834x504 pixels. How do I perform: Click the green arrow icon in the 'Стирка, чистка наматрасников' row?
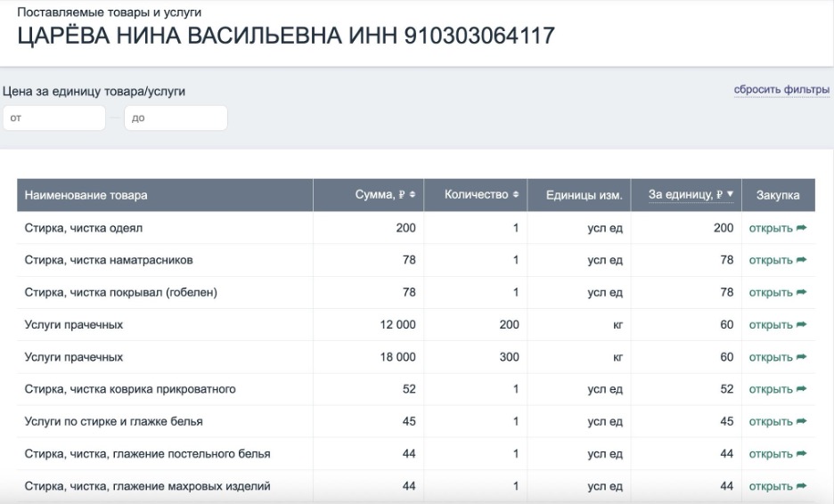[801, 260]
